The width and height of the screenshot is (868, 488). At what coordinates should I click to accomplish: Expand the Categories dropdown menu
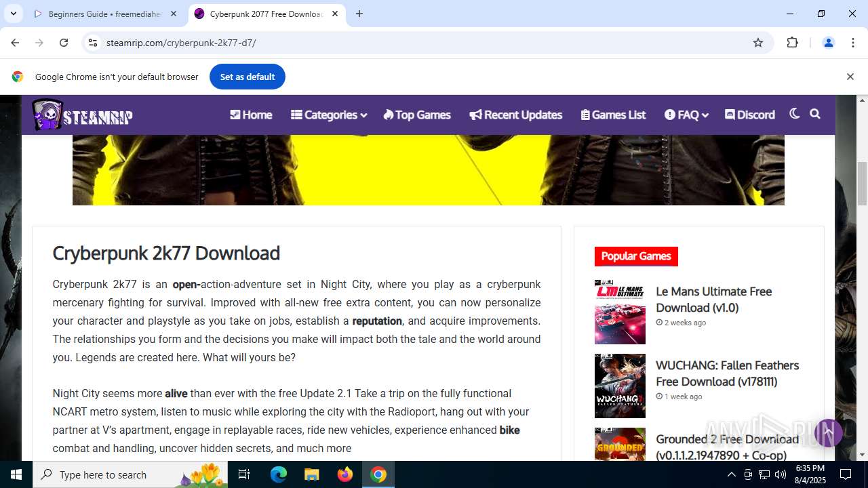[x=329, y=115]
